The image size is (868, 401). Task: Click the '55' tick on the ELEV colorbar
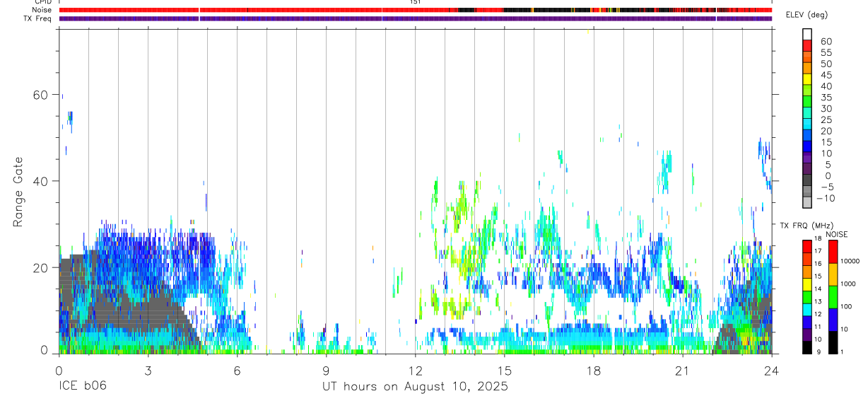pyautogui.click(x=826, y=53)
